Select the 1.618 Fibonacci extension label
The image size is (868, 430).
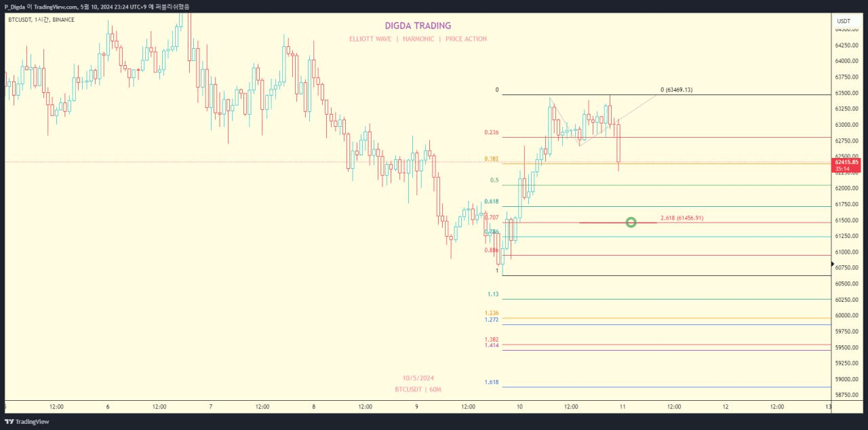[x=492, y=383]
